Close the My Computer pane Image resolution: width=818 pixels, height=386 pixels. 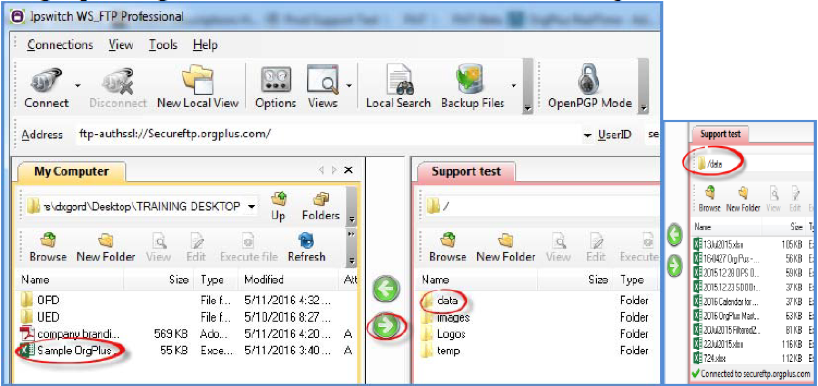click(348, 170)
